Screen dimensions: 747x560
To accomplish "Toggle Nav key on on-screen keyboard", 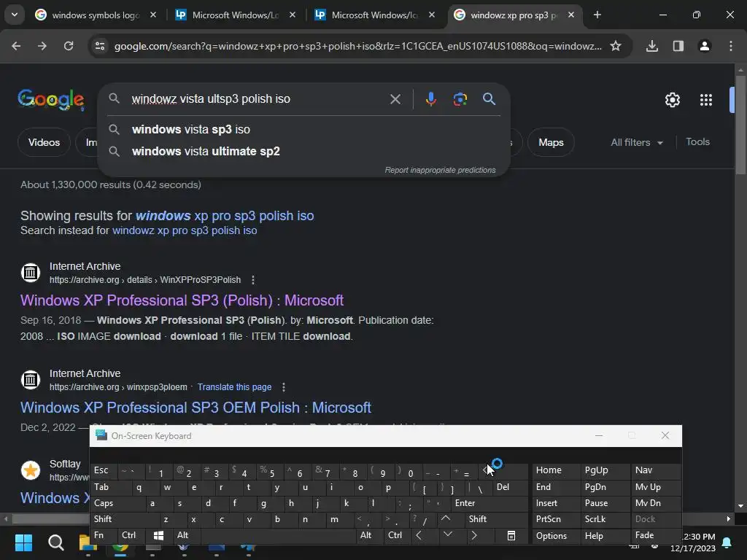I will click(x=655, y=470).
